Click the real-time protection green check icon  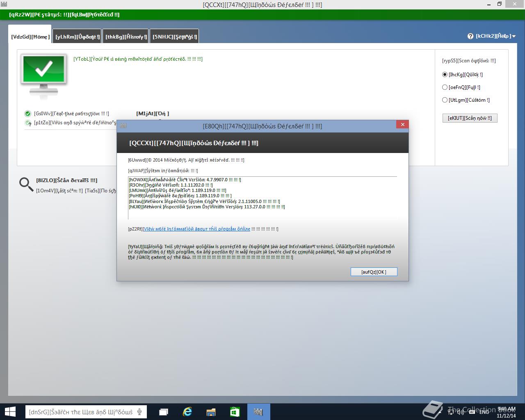click(28, 114)
